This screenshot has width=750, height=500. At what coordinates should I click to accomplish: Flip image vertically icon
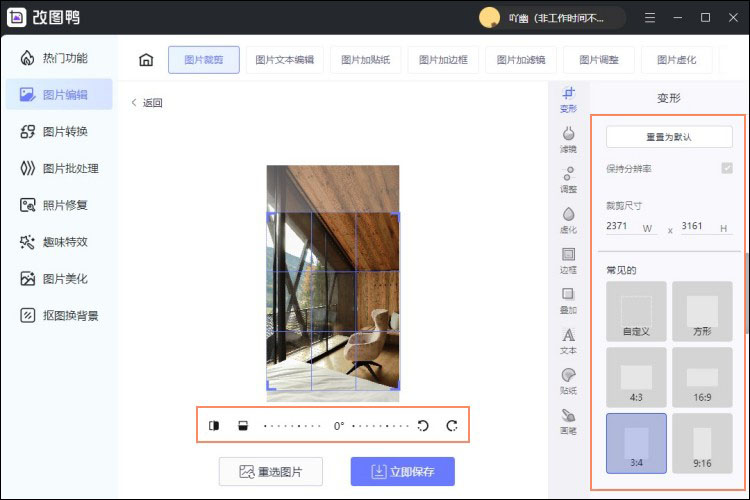coord(243,425)
